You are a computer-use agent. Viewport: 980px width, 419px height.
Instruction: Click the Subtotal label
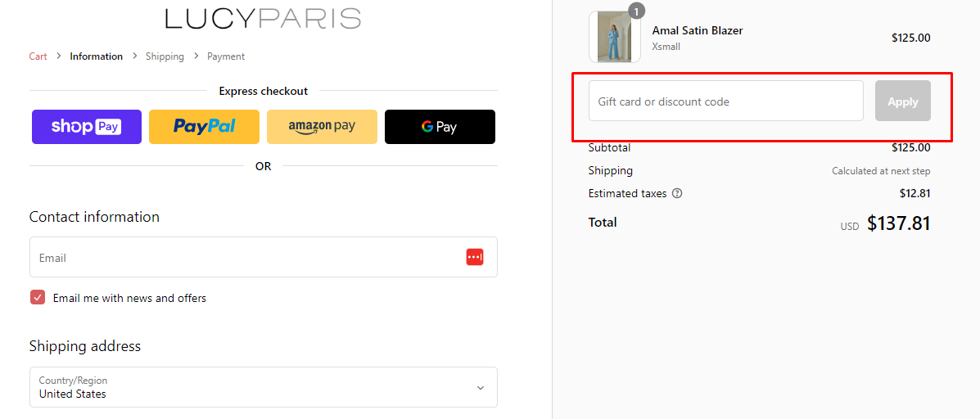[x=609, y=148]
